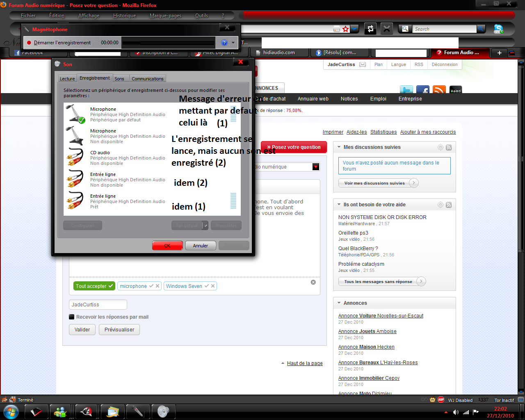Open the orange RSS feed icon in header
This screenshot has height=420, width=525.
[439, 90]
